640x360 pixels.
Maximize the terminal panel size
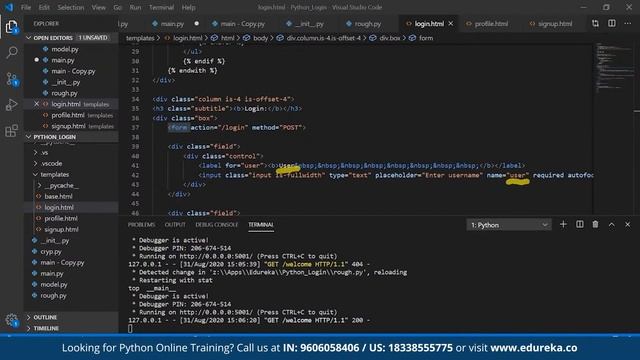tap(611, 224)
